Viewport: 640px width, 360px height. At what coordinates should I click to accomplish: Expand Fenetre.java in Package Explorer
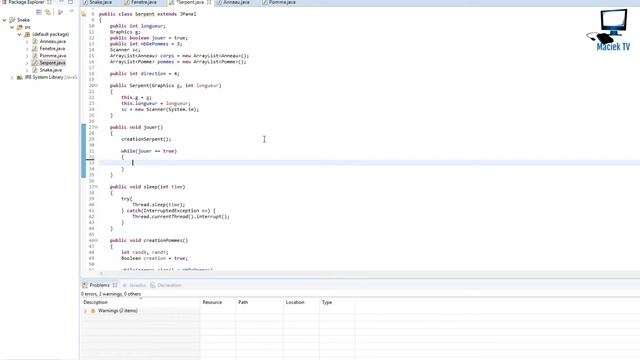[x=27, y=49]
